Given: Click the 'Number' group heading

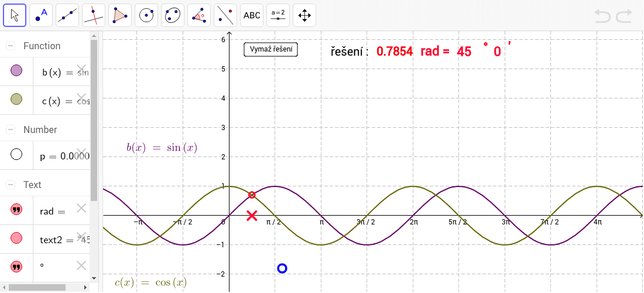Looking at the screenshot, I should point(40,130).
